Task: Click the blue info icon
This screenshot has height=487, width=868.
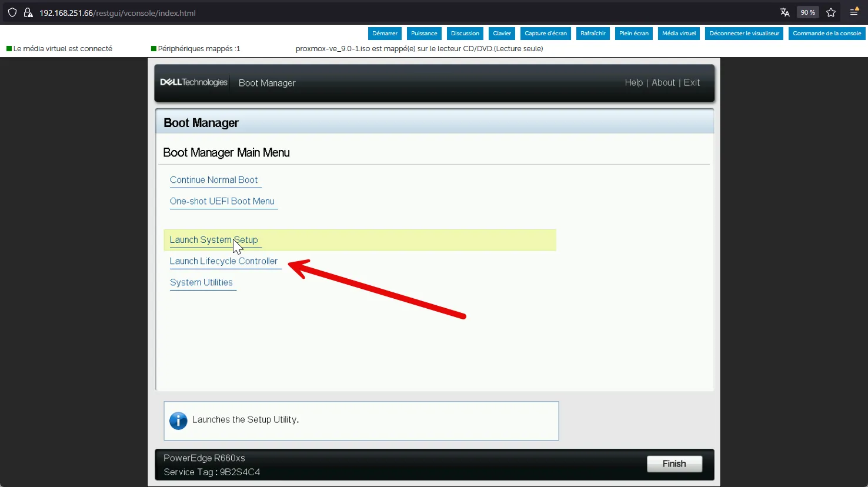Action: point(178,421)
